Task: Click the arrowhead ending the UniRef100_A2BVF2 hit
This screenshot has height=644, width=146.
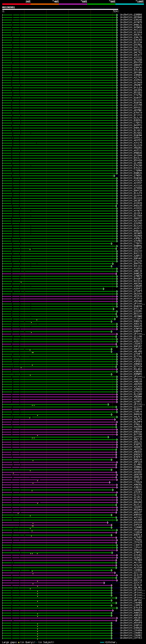Action: [104, 289]
